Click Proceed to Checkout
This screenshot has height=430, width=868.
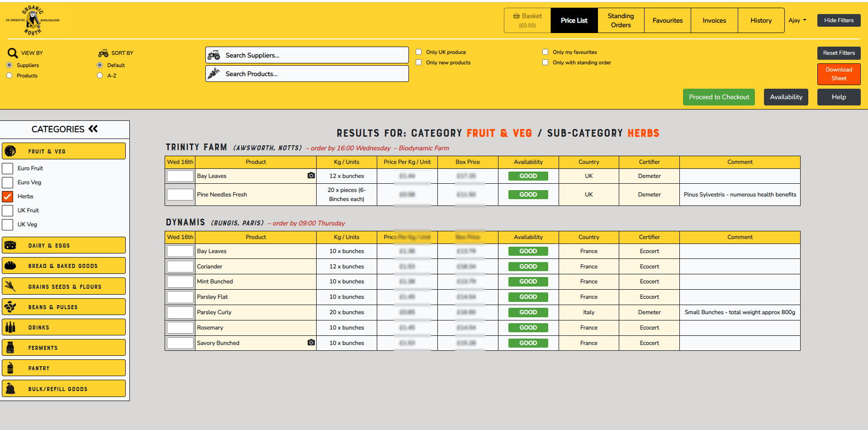click(719, 97)
